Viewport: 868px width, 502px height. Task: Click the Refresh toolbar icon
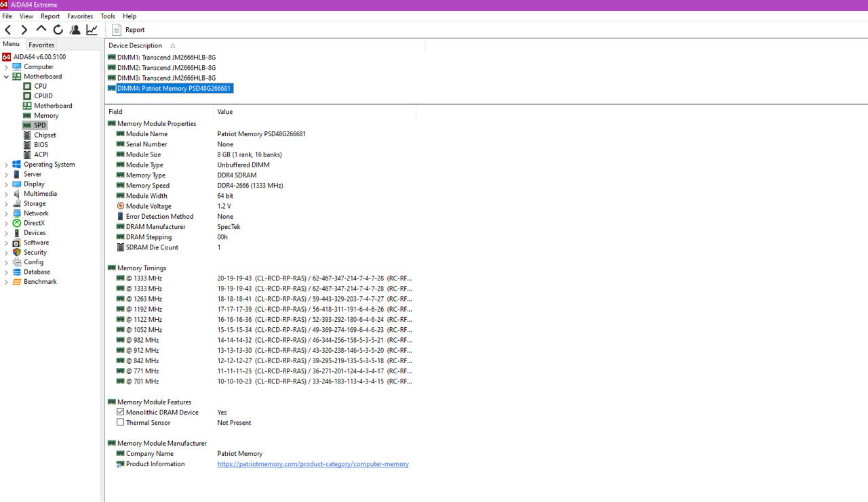58,30
